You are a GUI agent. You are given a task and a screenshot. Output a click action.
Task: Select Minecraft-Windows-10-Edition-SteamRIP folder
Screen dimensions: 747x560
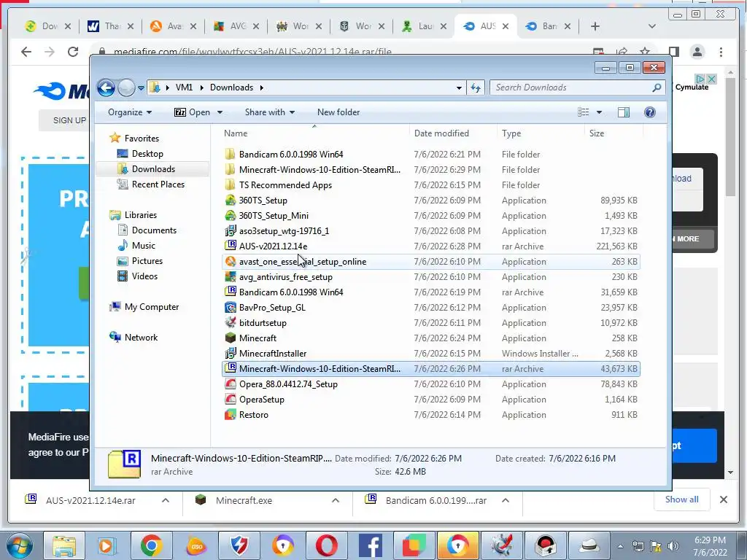click(320, 169)
